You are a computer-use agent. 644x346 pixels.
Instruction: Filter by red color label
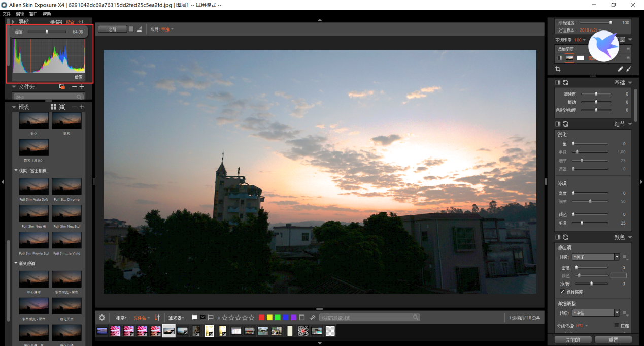261,318
